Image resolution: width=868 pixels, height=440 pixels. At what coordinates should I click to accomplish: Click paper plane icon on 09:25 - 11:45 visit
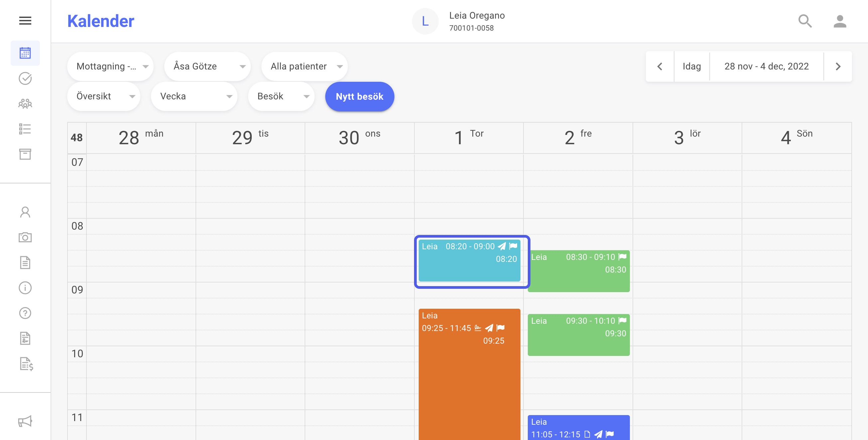[x=489, y=328]
